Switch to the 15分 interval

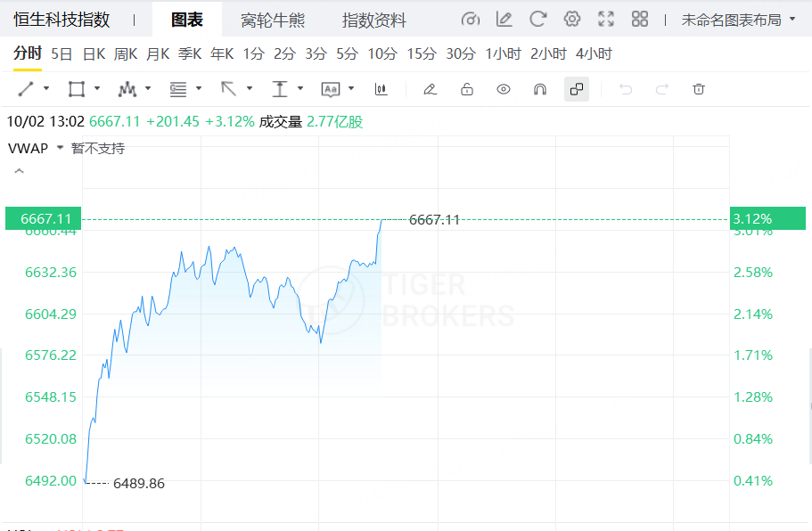click(422, 53)
